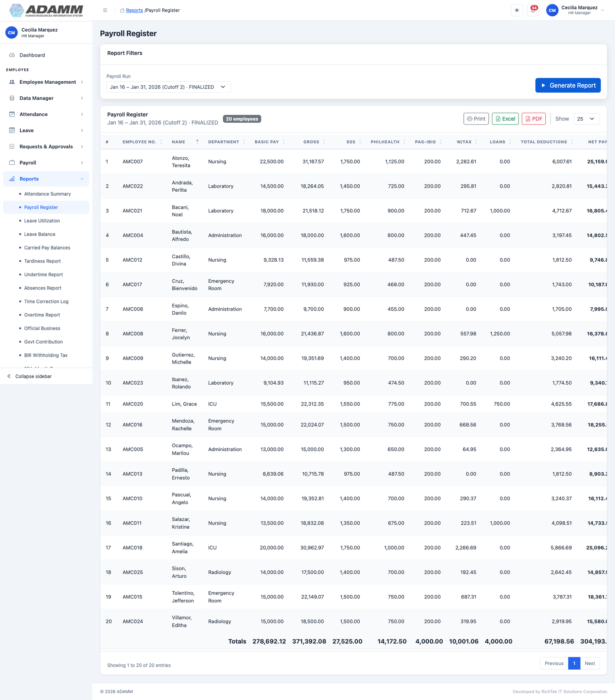Image resolution: width=615 pixels, height=700 pixels.
Task: Go to Next page
Action: click(x=590, y=663)
